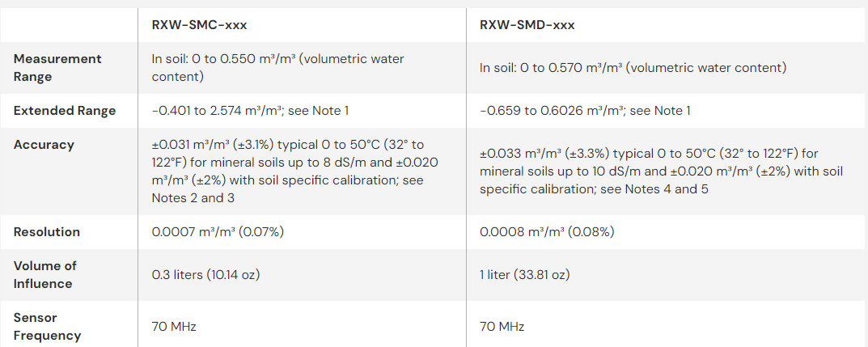Click the 0 to 0.570 m³/m³ measurement cell
This screenshot has width=868, height=347.
point(633,68)
